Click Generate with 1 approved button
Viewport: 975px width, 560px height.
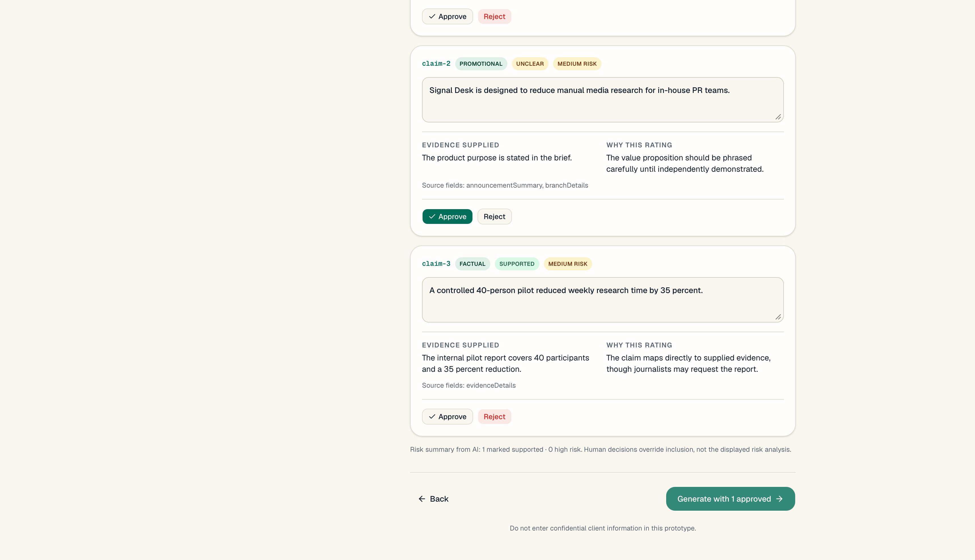(730, 499)
